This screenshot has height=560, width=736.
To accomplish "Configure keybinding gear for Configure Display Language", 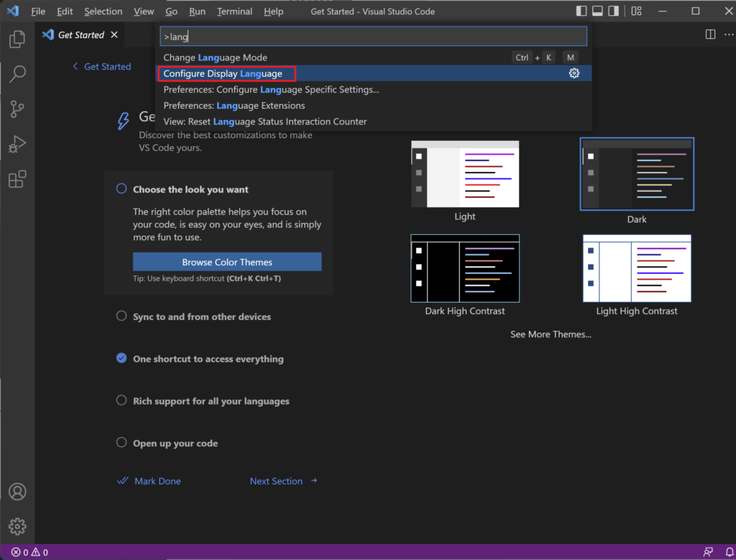I will tap(574, 73).
